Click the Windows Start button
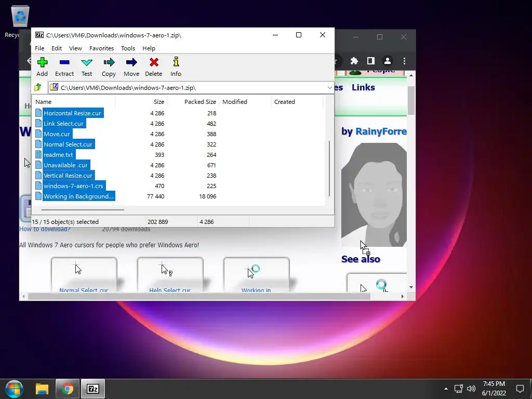 (14, 389)
